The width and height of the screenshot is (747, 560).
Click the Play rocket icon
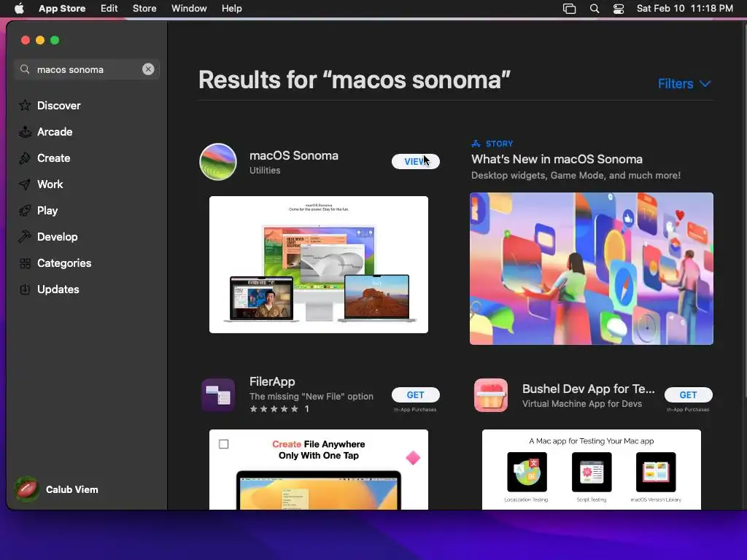25,211
